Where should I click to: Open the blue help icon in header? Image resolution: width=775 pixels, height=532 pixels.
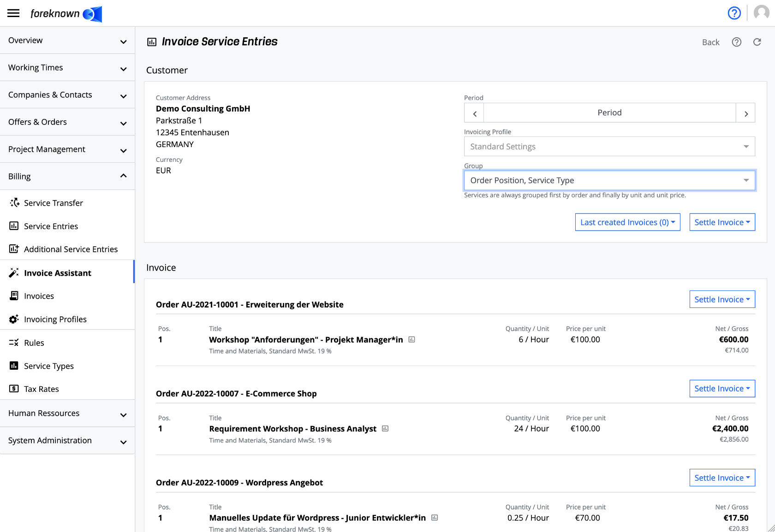click(x=734, y=13)
